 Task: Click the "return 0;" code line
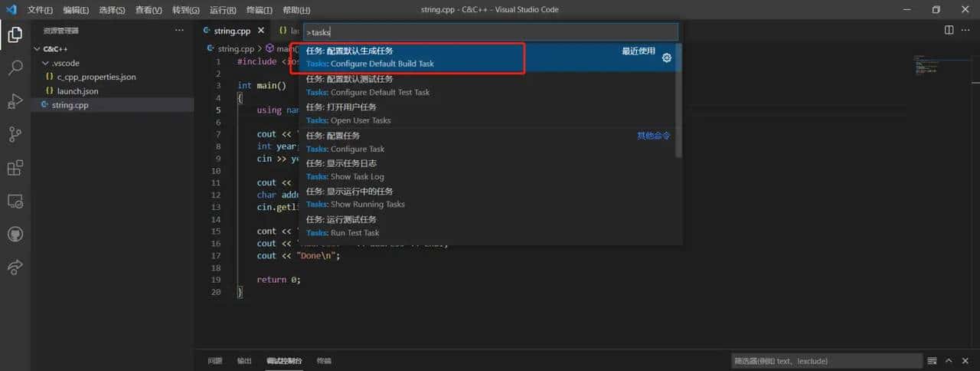click(279, 280)
